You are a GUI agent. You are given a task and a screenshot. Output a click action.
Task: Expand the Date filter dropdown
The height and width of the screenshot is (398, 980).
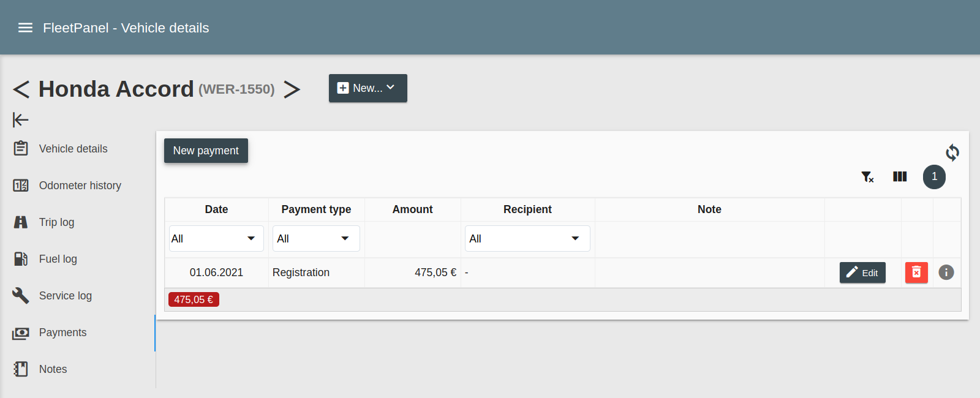tap(216, 239)
